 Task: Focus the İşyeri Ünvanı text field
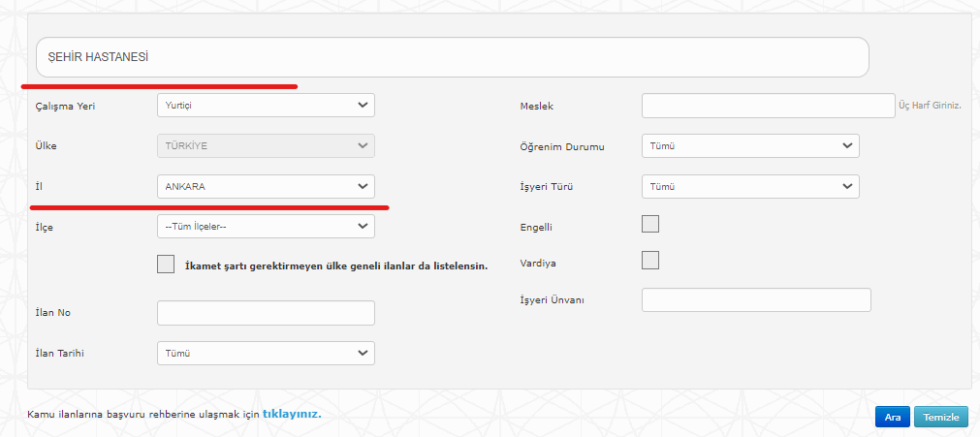(x=756, y=300)
